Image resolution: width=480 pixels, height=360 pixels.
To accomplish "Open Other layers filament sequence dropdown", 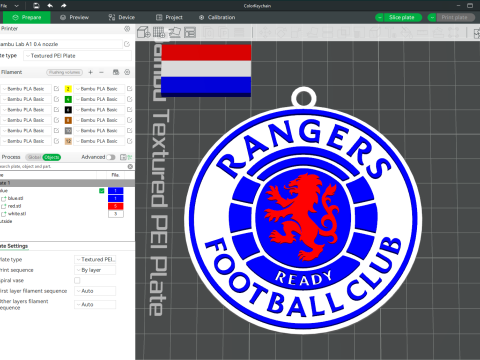I will (x=95, y=304).
